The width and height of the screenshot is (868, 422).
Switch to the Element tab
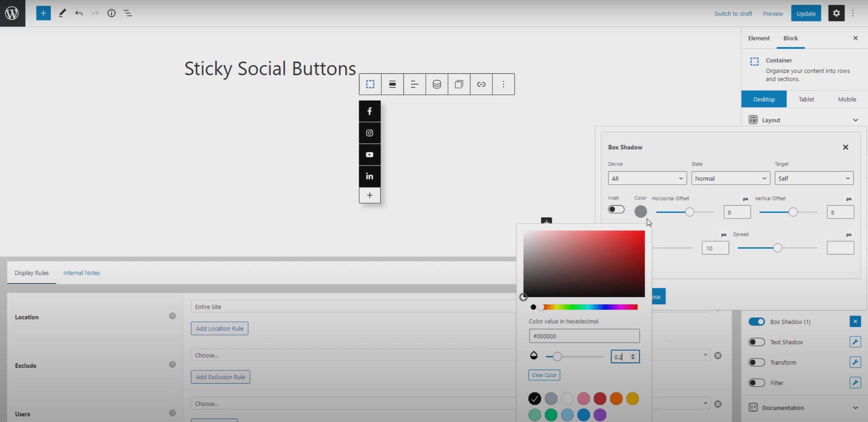(x=759, y=38)
